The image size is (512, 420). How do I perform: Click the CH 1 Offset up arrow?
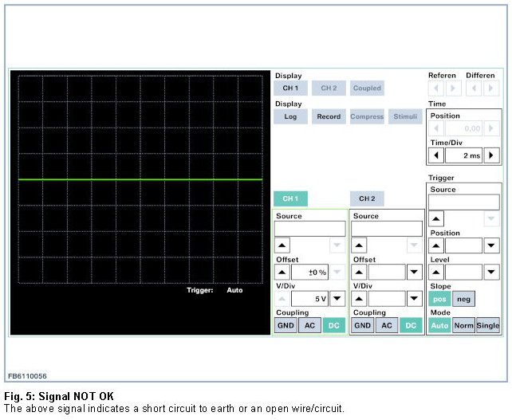tap(283, 273)
